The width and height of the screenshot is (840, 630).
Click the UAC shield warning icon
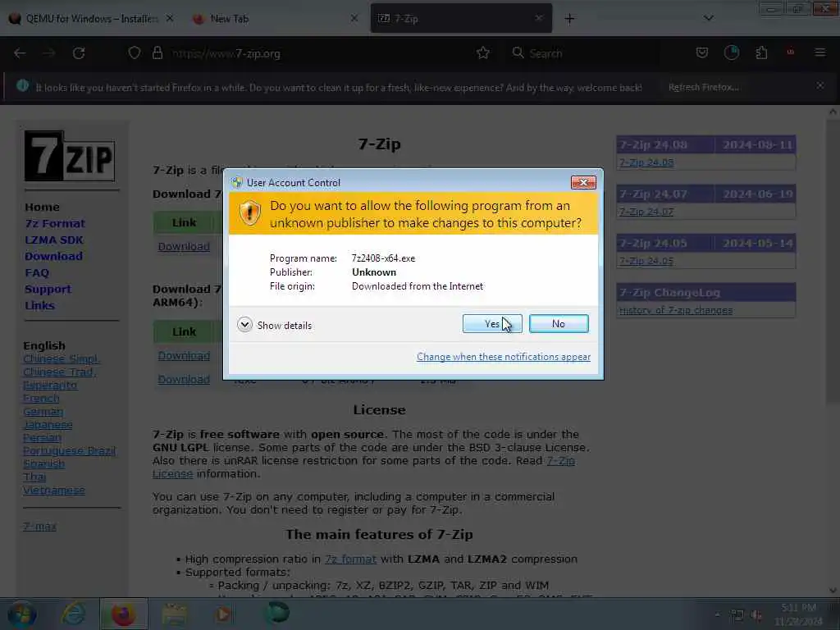[249, 213]
